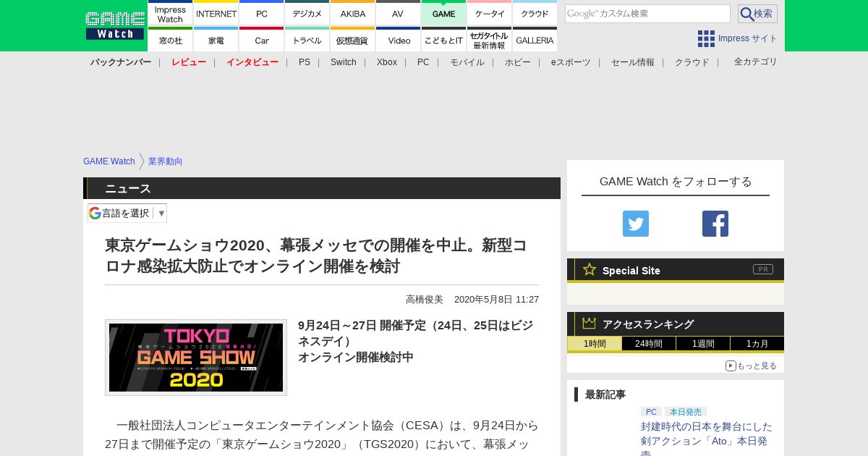The image size is (868, 456).
Task: Click the PR badge in Special Site
Action: [763, 269]
